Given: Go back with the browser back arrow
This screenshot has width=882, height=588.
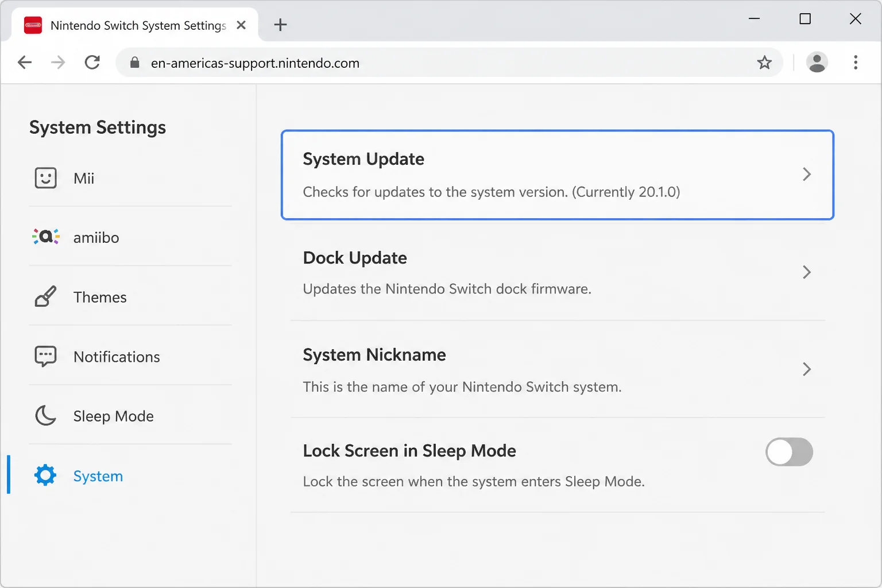Looking at the screenshot, I should tap(25, 62).
